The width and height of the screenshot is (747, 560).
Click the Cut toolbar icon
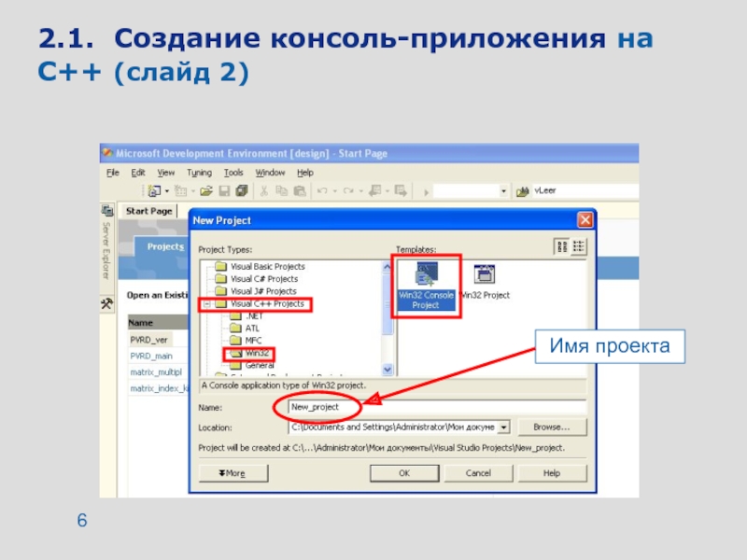click(x=263, y=191)
